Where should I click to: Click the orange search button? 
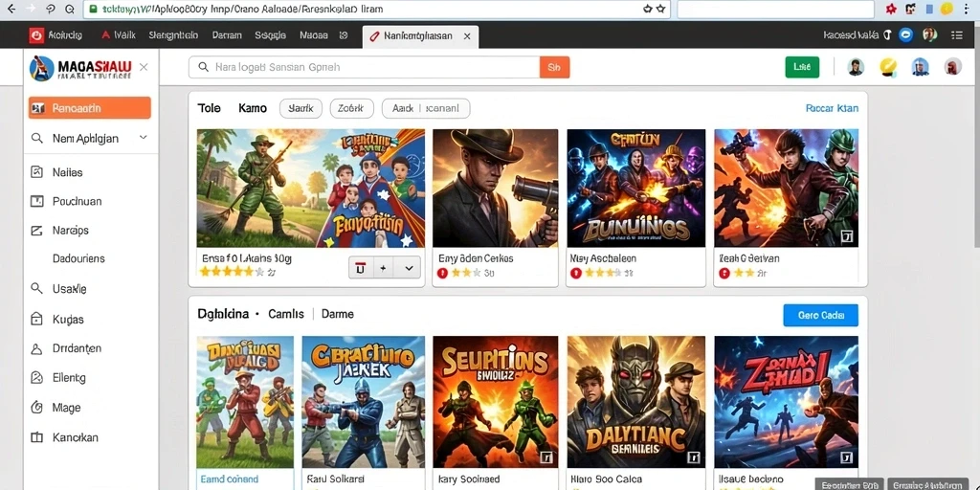[554, 68]
